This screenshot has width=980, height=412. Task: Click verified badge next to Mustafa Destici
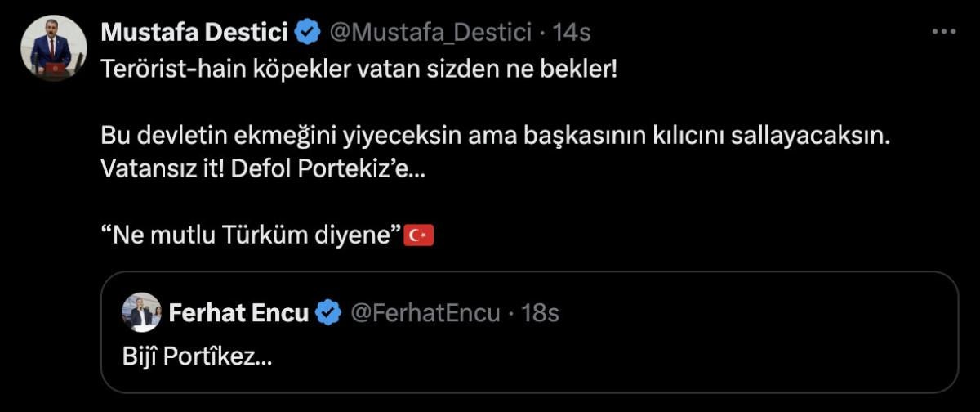[x=308, y=33]
